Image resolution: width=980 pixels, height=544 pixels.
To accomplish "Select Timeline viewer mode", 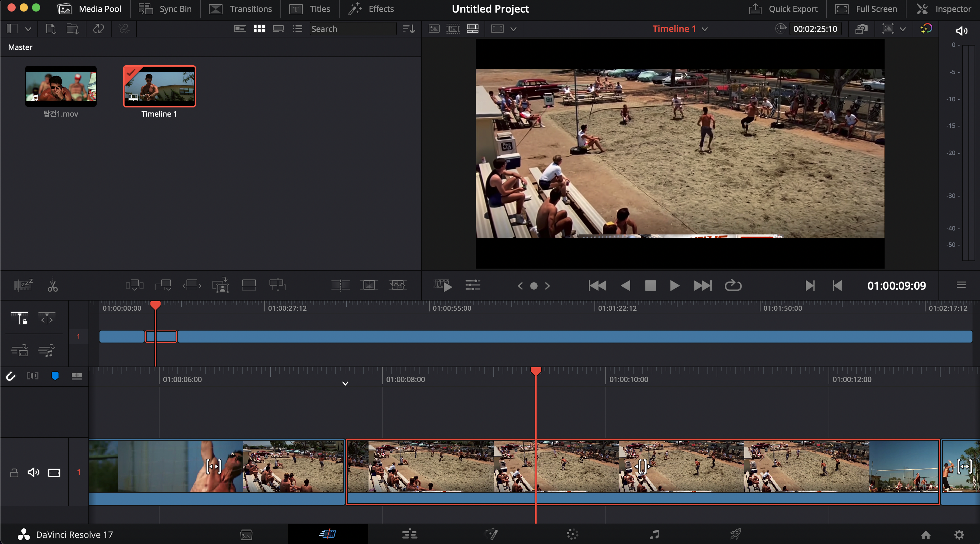I will tap(473, 29).
